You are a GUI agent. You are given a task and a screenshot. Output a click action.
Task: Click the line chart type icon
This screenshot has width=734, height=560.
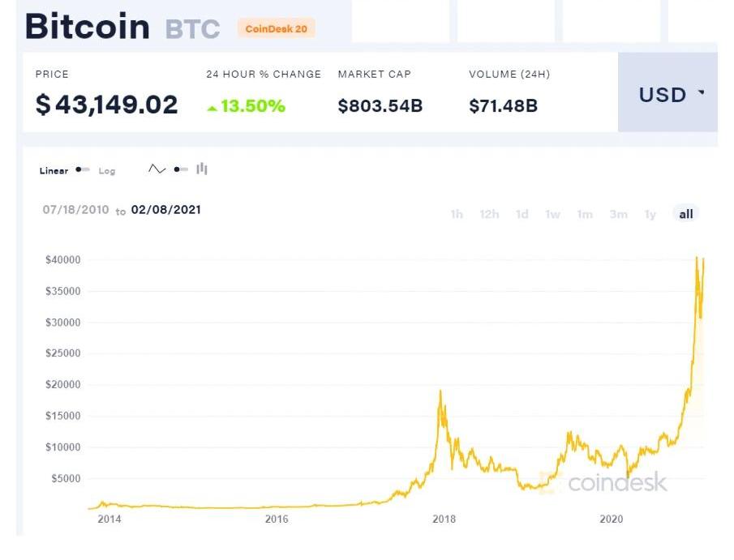click(x=157, y=169)
